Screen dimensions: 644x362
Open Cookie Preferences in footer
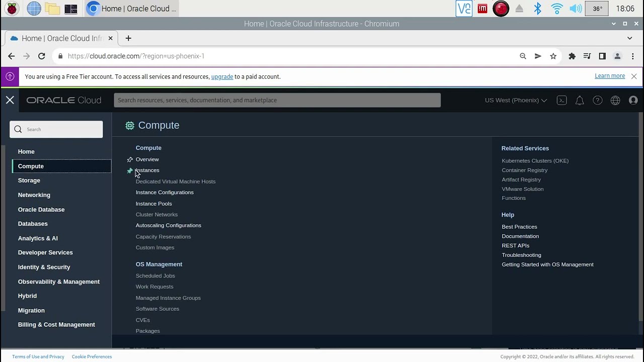92,357
